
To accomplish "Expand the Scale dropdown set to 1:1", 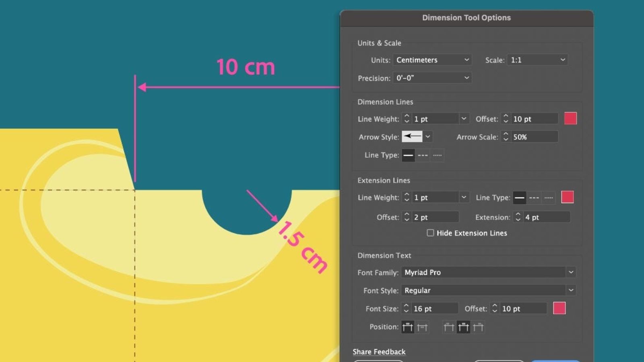I will click(x=537, y=60).
